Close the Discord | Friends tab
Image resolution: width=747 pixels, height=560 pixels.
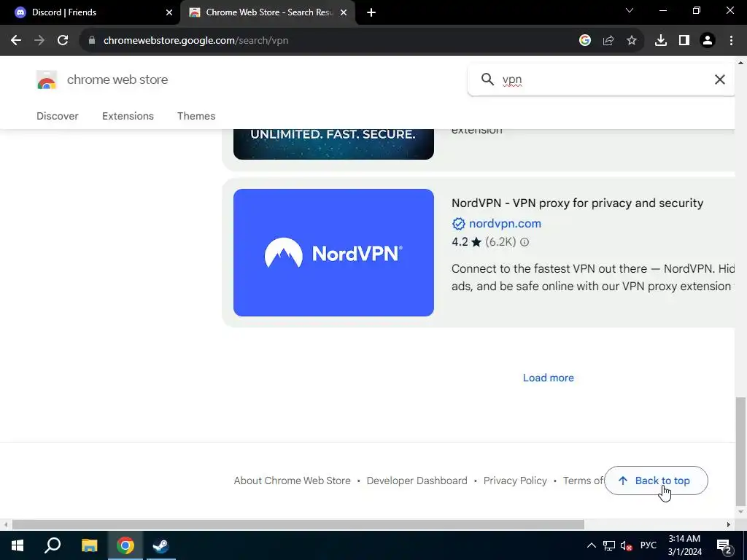click(169, 12)
